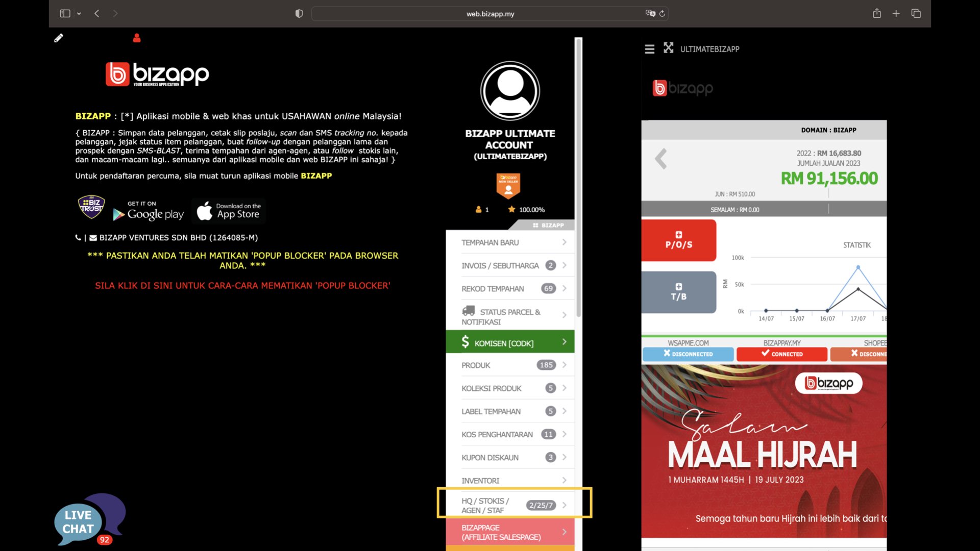Show tab overview icon

tap(916, 14)
